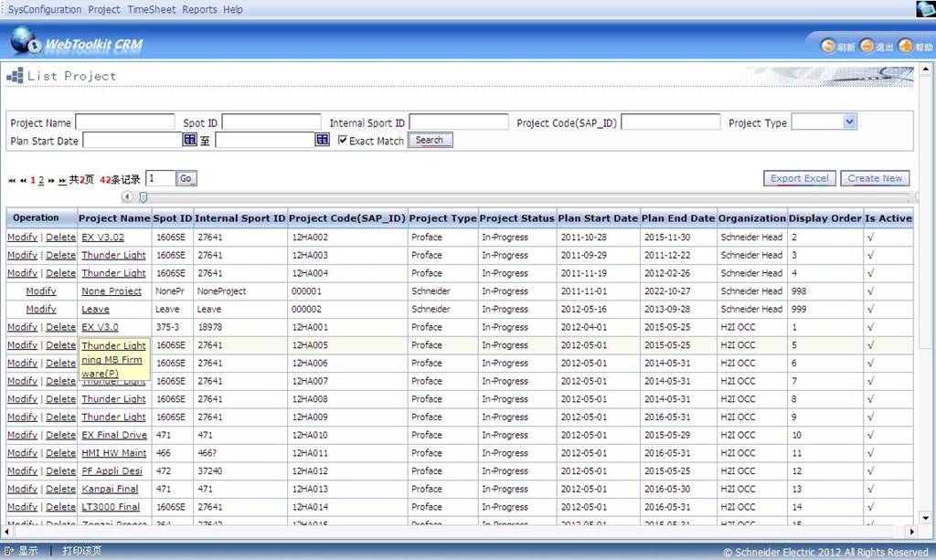Click 打印该页 print link in footer
Image resolution: width=936 pixels, height=560 pixels.
click(81, 551)
